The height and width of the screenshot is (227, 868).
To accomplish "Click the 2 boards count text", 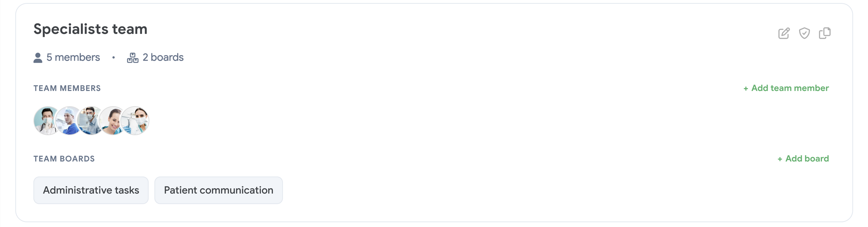I will (163, 58).
